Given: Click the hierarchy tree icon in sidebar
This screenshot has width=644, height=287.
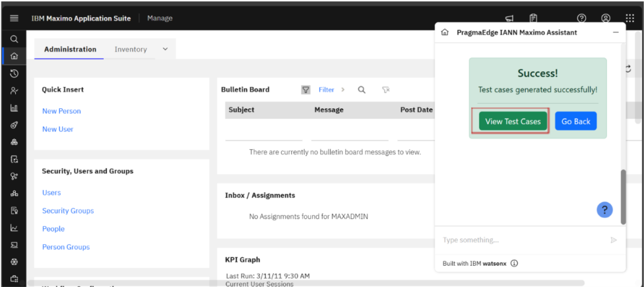Looking at the screenshot, I should tap(14, 193).
